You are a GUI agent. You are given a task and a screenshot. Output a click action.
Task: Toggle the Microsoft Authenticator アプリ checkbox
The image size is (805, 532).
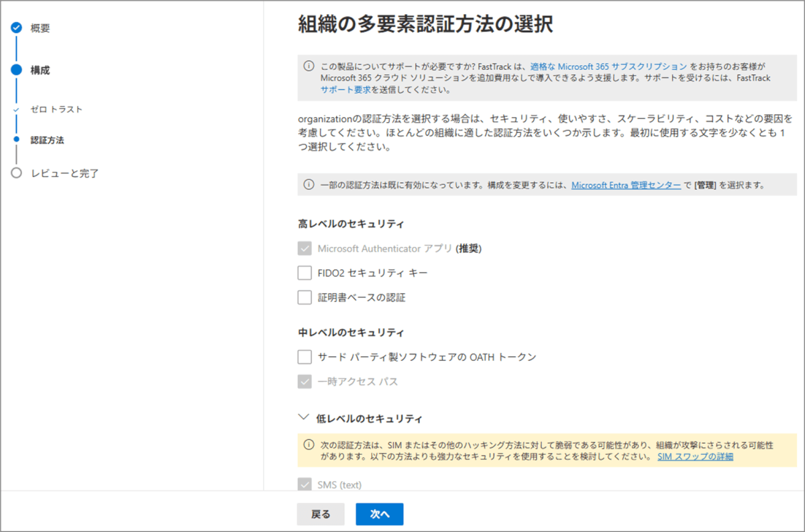pyautogui.click(x=305, y=249)
